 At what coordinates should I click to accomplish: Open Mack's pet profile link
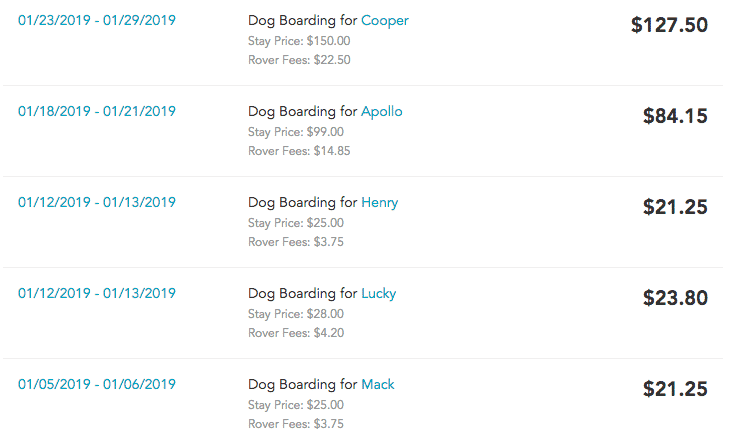click(378, 384)
